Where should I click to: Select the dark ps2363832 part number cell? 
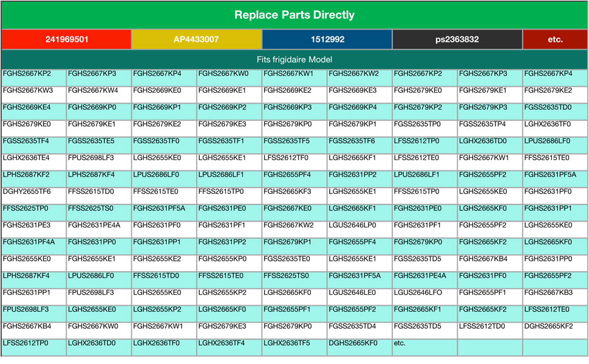[x=457, y=39]
